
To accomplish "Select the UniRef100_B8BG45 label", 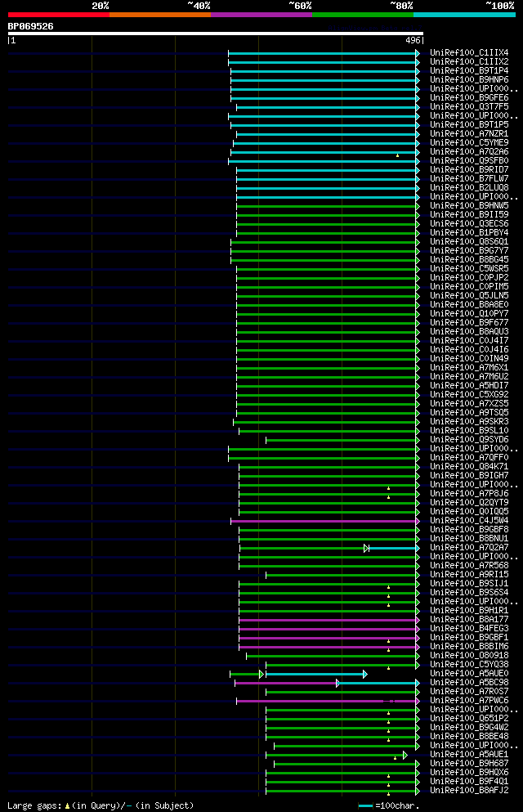I will point(469,259).
